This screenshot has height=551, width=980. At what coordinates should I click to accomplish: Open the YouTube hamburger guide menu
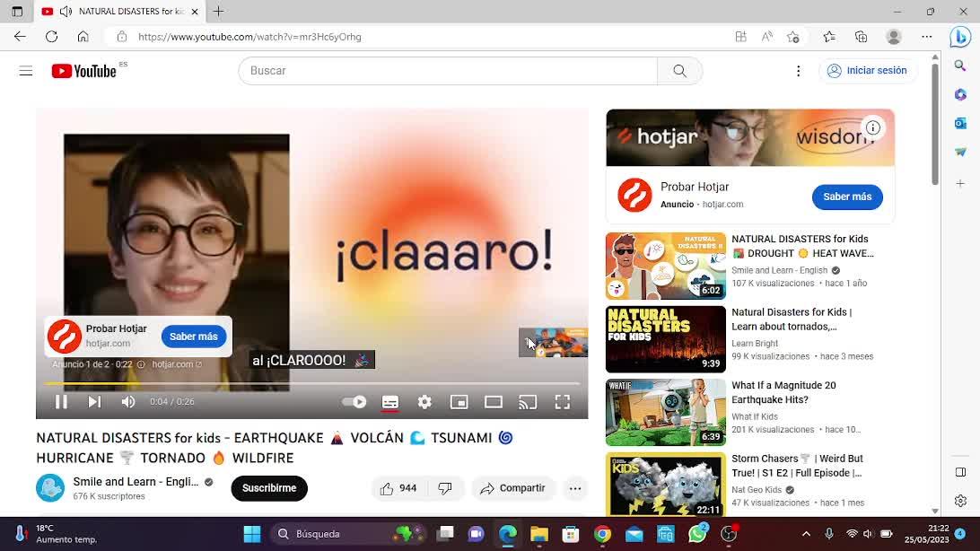[26, 71]
